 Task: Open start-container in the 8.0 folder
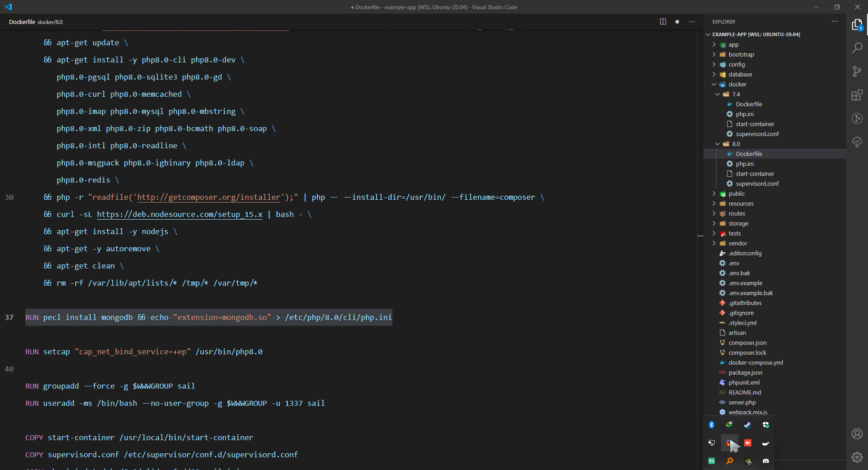tap(755, 174)
